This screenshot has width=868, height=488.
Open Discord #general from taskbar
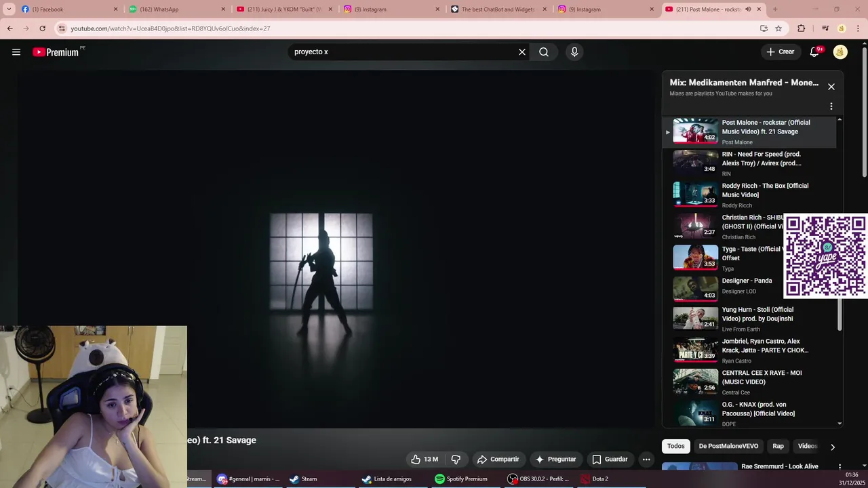[x=248, y=479]
